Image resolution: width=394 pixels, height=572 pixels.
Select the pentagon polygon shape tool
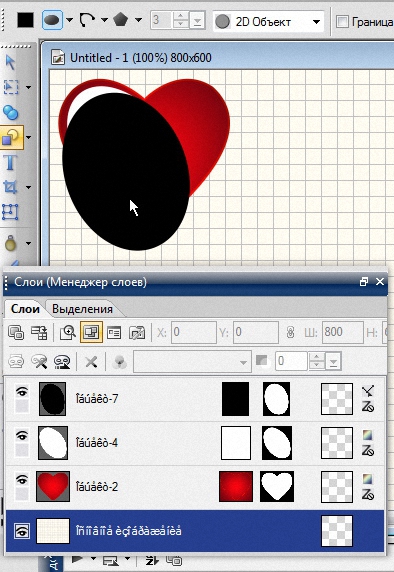click(x=120, y=19)
